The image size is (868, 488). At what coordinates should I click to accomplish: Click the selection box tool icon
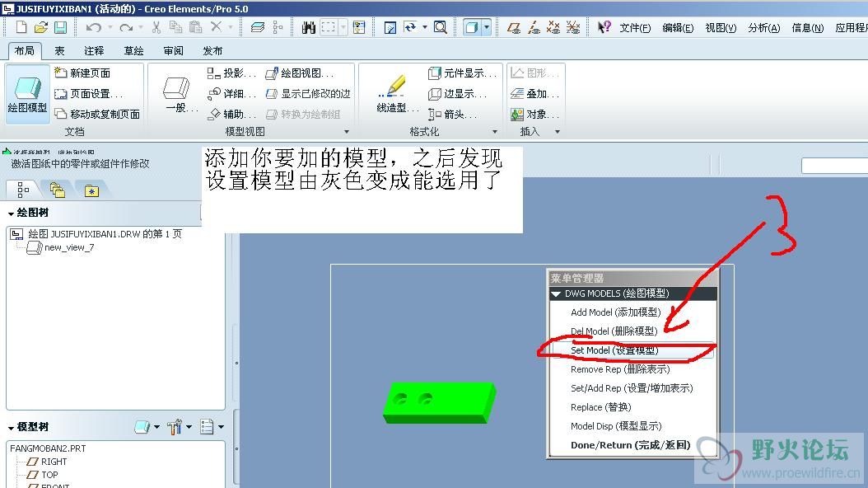point(329,26)
